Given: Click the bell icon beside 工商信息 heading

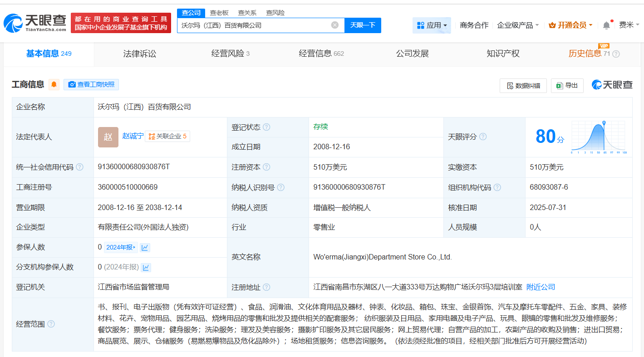Looking at the screenshot, I should tap(54, 85).
